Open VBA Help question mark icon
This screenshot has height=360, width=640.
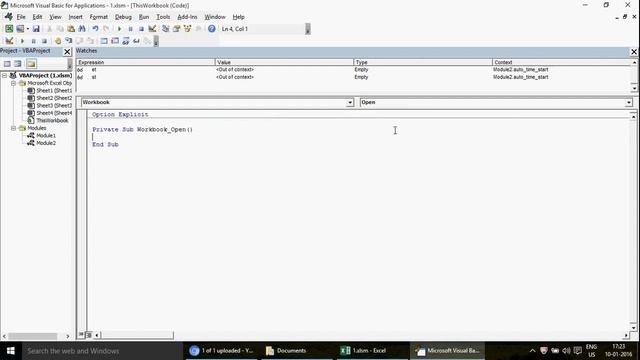pyautogui.click(x=211, y=29)
